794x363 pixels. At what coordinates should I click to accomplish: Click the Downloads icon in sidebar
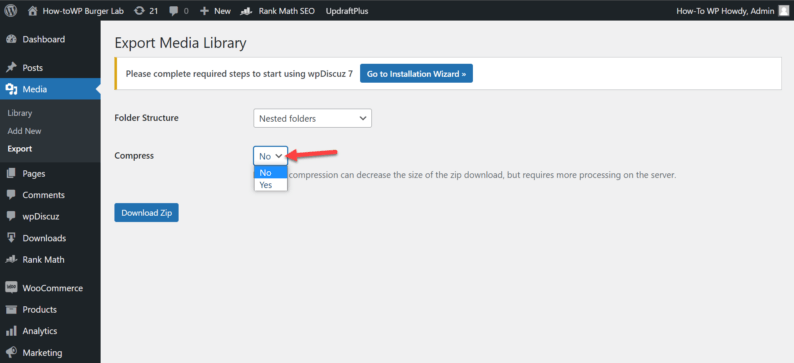[11, 238]
